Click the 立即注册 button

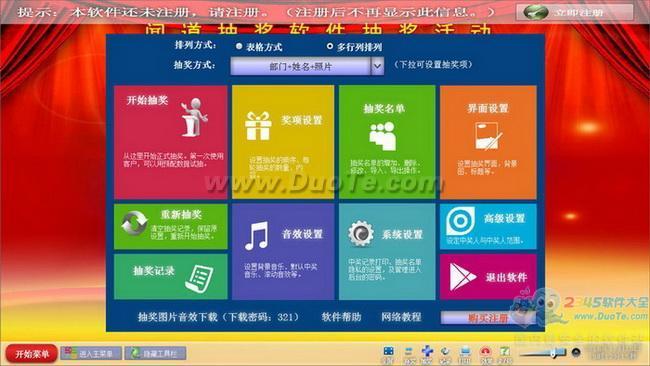(575, 12)
